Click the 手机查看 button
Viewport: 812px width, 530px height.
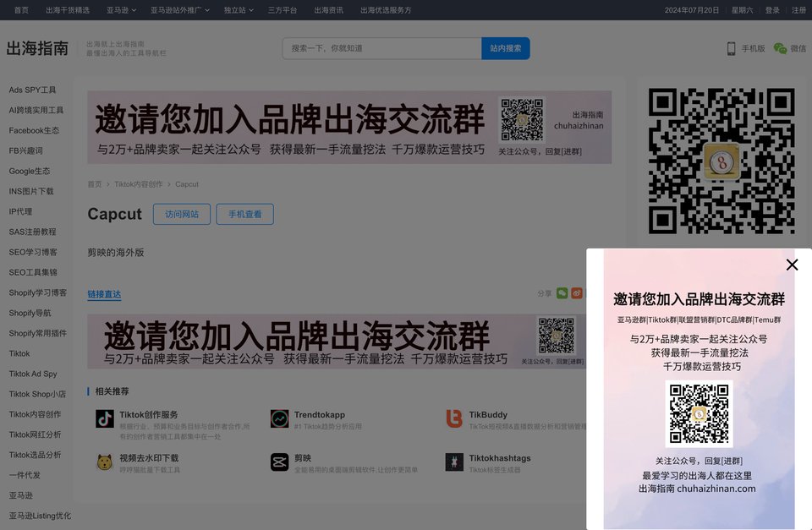[x=245, y=214]
